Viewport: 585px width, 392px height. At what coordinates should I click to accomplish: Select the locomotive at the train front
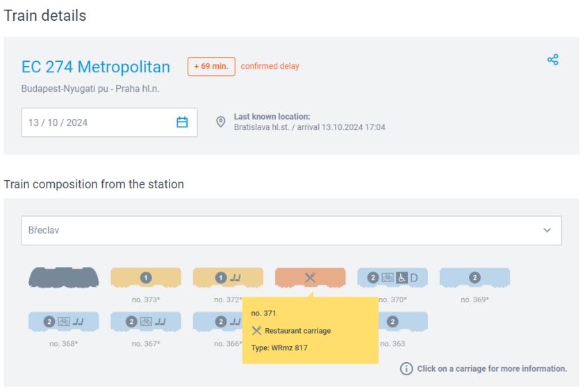pyautogui.click(x=63, y=277)
